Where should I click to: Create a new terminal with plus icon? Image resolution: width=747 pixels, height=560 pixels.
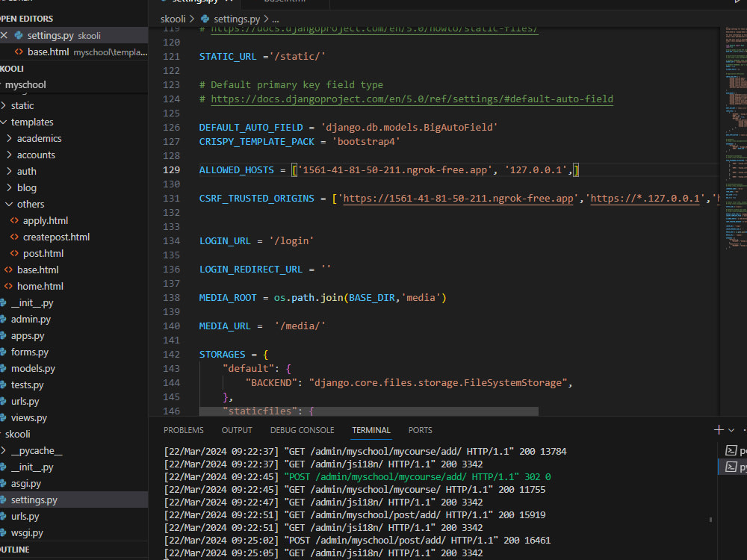[719, 430]
